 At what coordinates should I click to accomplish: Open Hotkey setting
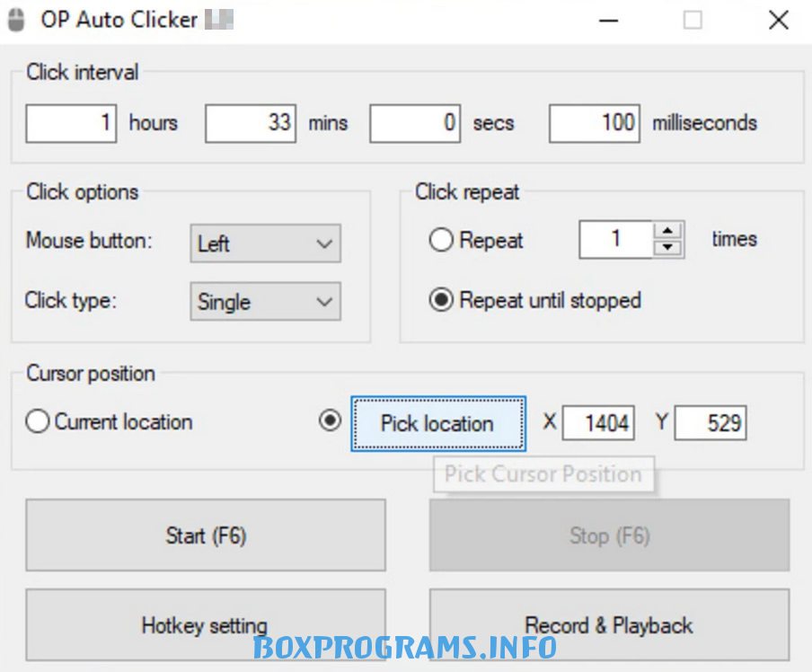click(206, 625)
